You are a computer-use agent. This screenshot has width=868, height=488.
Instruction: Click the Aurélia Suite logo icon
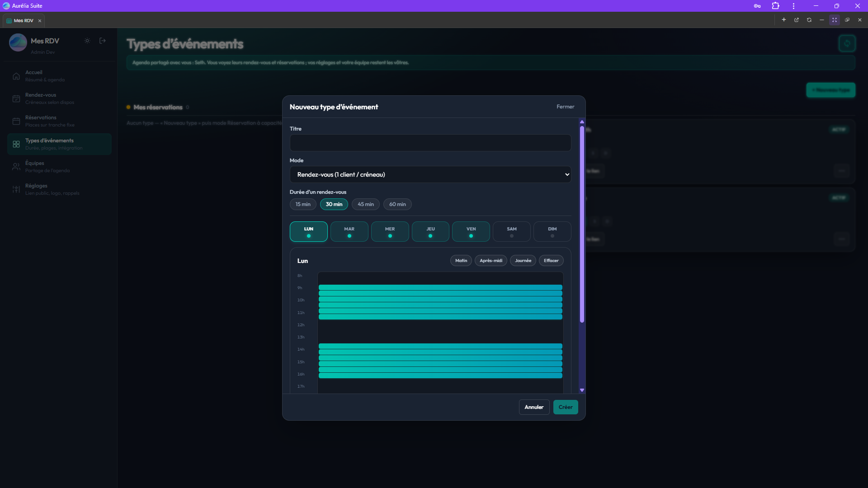[x=6, y=6]
